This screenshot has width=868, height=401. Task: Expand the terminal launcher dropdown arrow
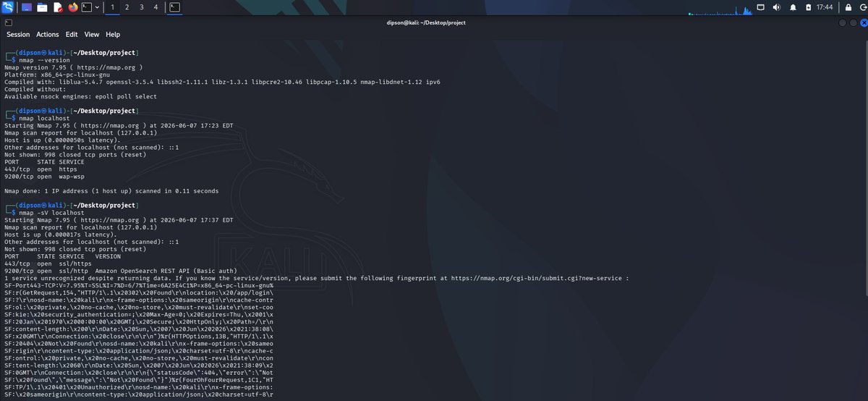click(97, 7)
